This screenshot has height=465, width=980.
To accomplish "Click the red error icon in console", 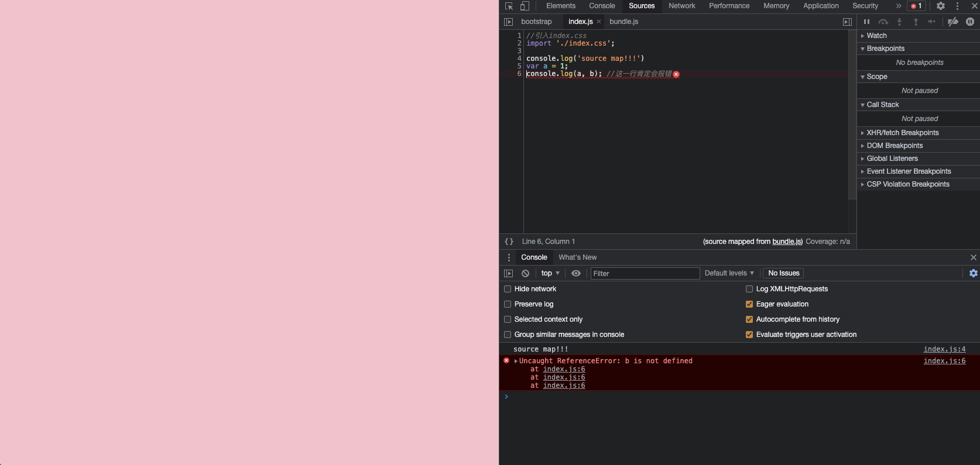I will pyautogui.click(x=506, y=361).
